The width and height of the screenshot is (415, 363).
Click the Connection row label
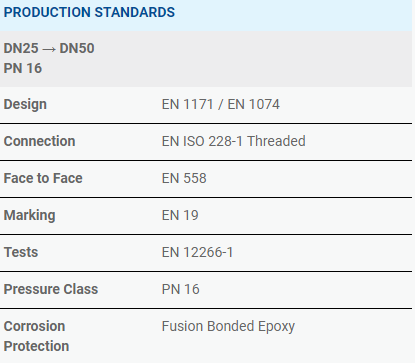tap(39, 141)
